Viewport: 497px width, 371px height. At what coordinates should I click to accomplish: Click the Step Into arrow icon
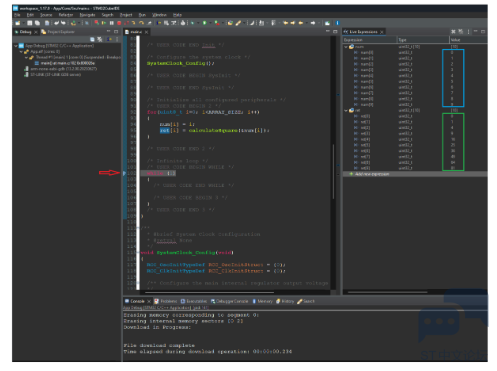[133, 23]
